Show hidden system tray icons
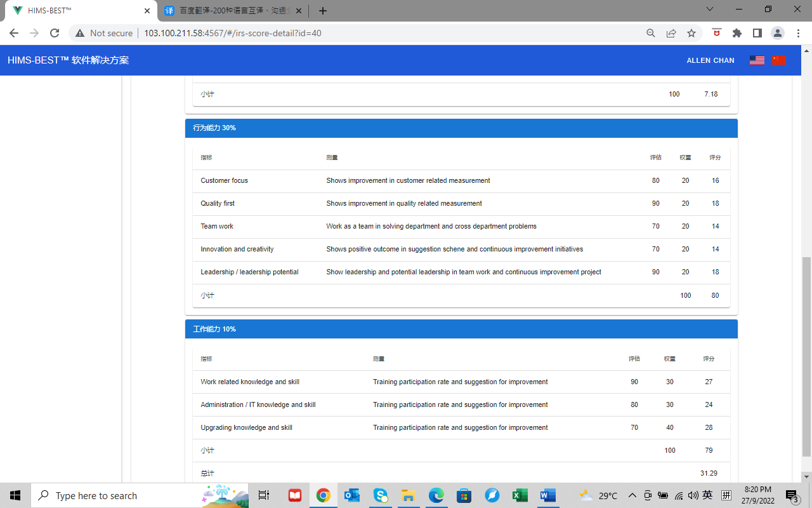 [632, 495]
